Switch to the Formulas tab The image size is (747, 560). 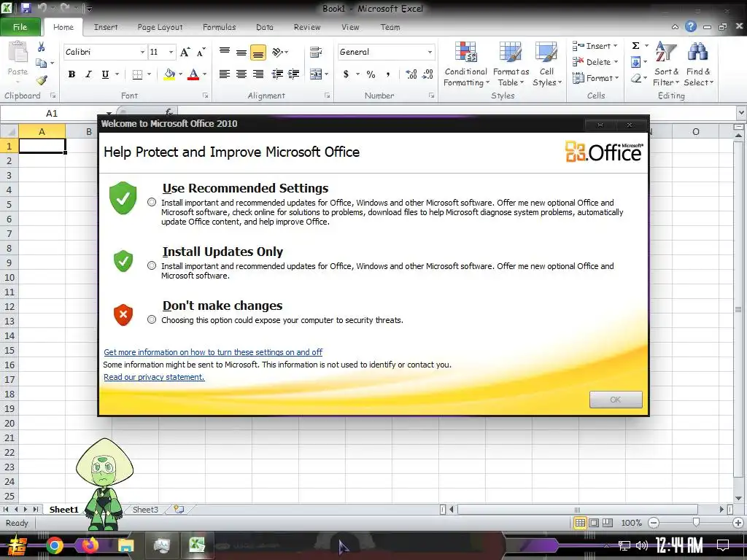point(219,27)
